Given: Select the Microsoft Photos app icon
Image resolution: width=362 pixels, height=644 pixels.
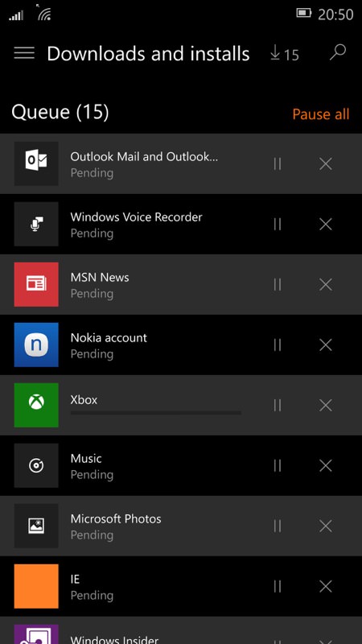Looking at the screenshot, I should 36,526.
